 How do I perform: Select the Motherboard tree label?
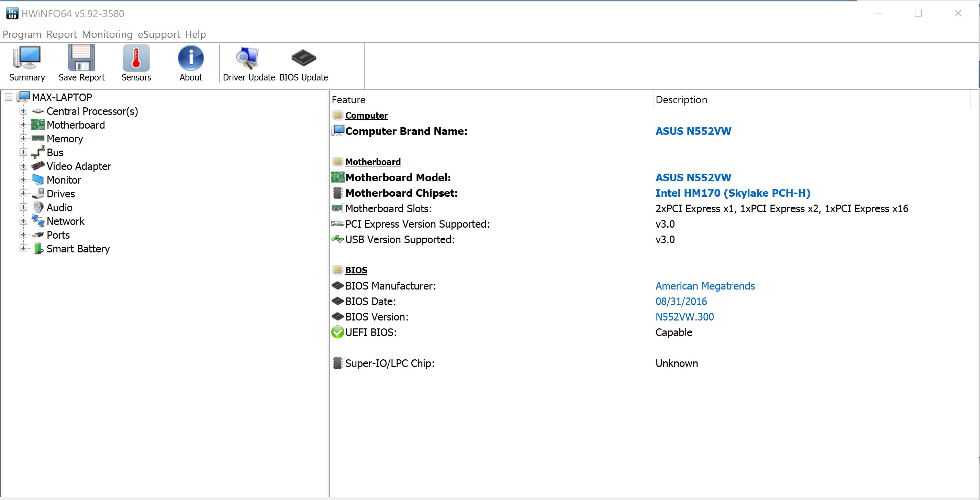(x=76, y=125)
